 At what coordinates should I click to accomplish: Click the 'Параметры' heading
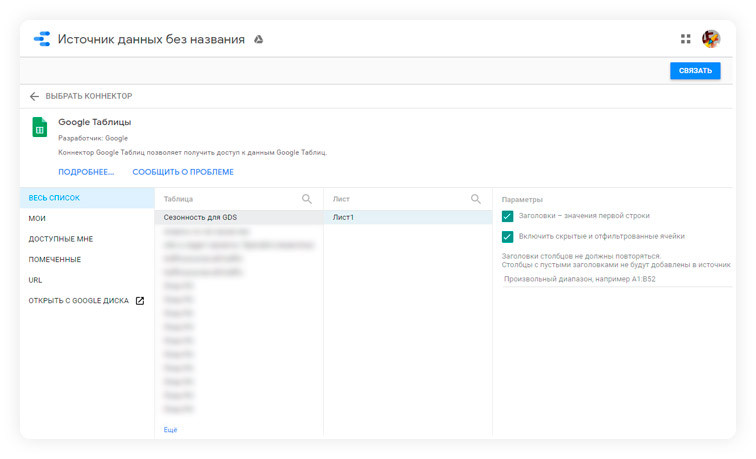click(522, 200)
